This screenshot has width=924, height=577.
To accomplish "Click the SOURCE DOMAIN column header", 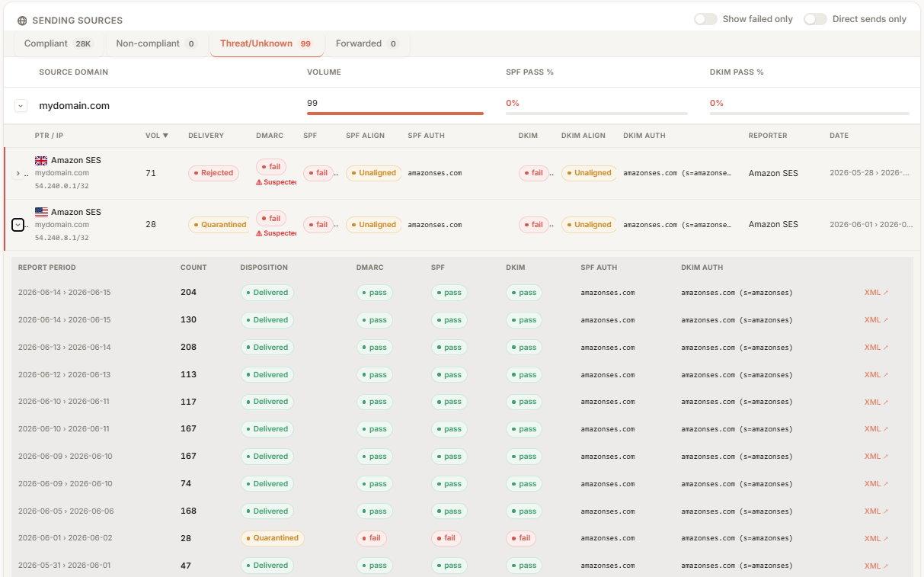I will (x=74, y=72).
